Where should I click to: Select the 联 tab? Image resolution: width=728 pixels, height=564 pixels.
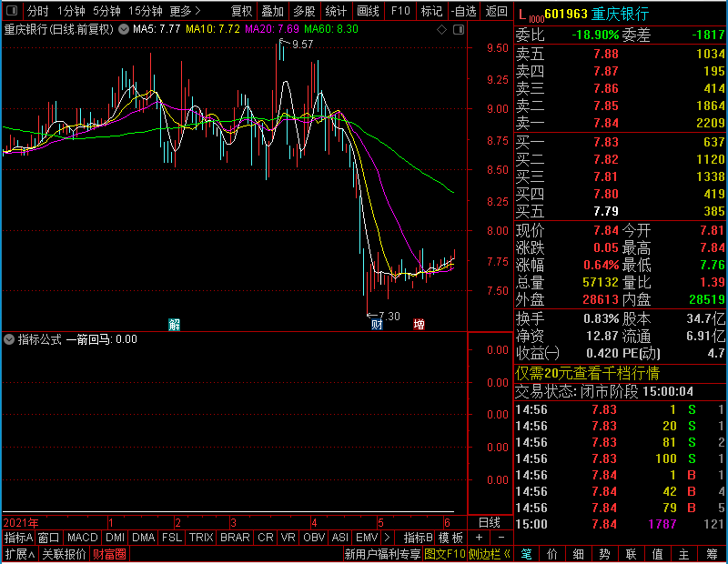coord(631,554)
